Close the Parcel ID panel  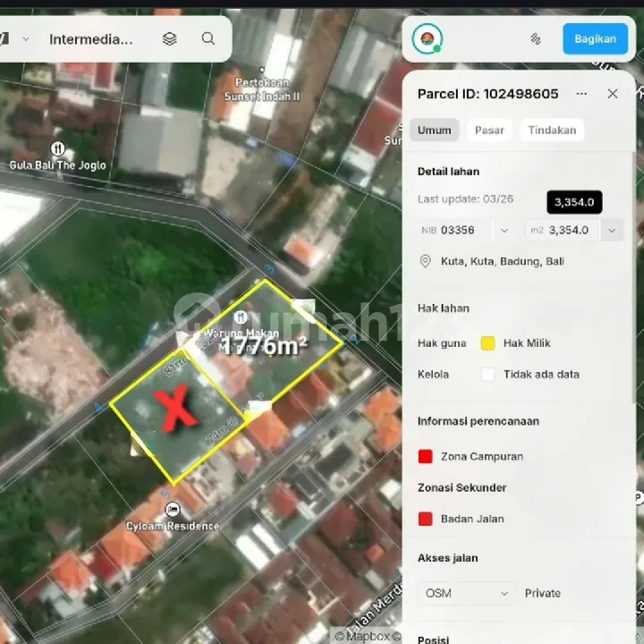point(613,94)
